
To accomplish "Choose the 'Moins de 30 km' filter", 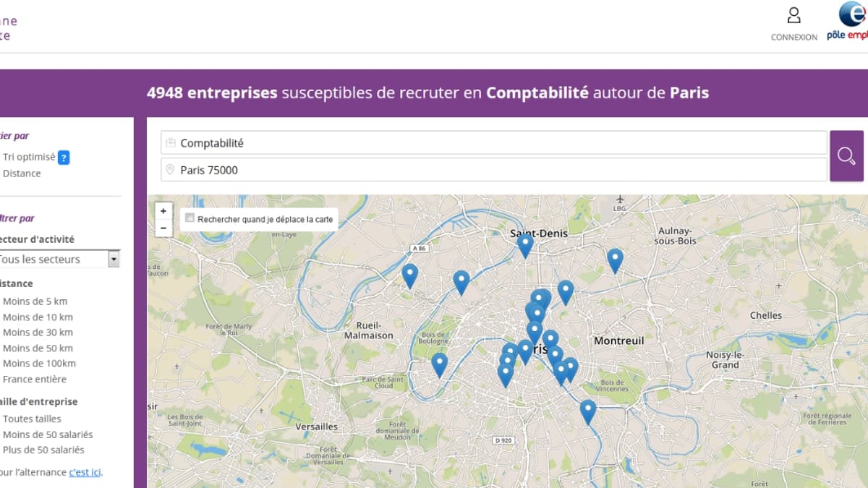I will 38,333.
